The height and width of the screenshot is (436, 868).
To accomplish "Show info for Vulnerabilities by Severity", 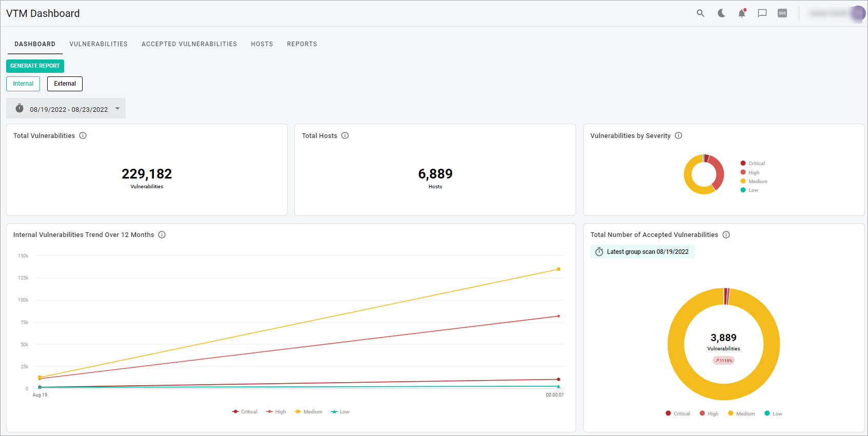I will [679, 135].
